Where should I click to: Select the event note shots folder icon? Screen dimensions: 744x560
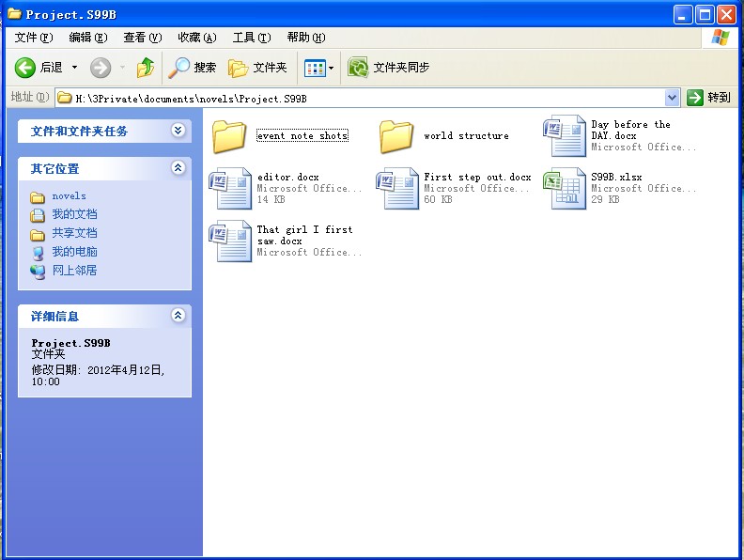point(229,136)
